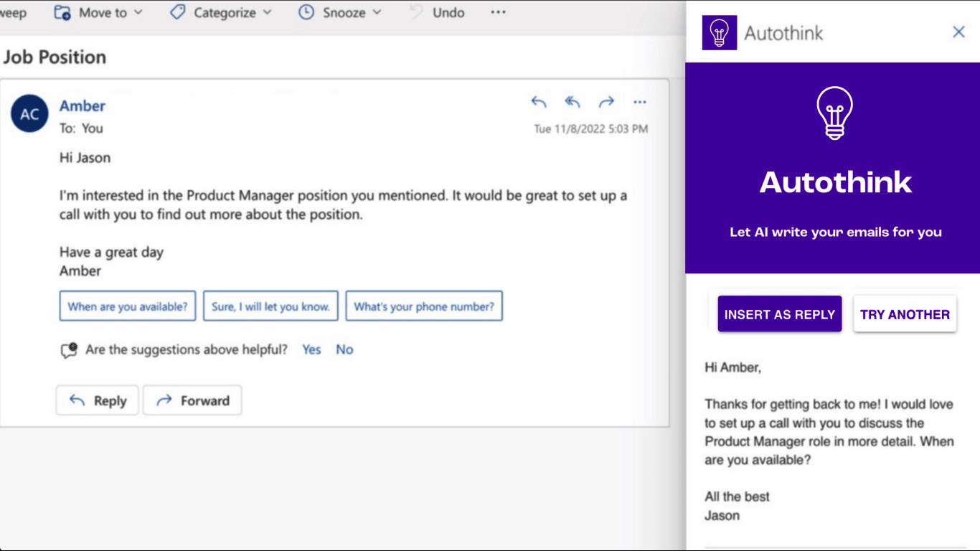This screenshot has height=551, width=980.
Task: Click the To: You recipient line
Action: tap(81, 128)
